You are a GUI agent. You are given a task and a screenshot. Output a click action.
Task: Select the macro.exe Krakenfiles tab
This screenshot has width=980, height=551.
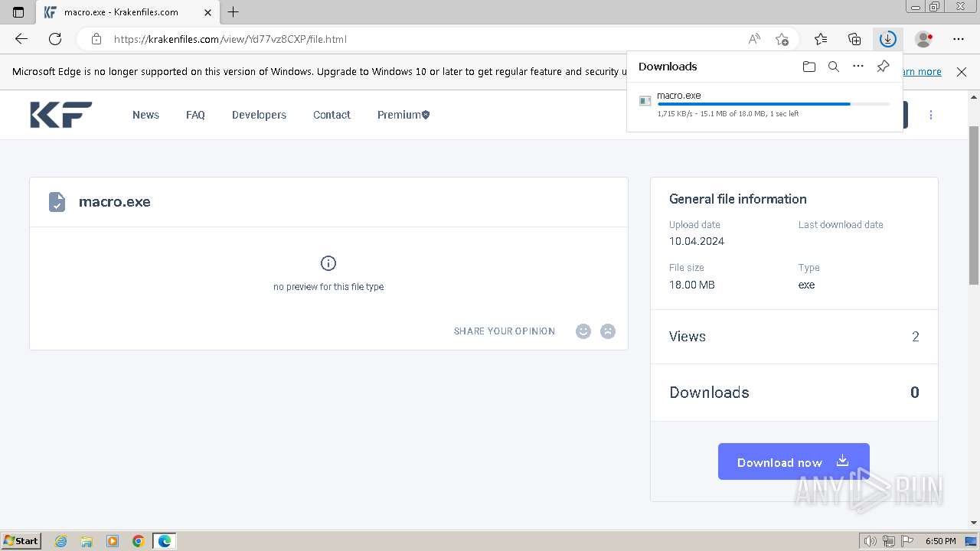click(127, 12)
